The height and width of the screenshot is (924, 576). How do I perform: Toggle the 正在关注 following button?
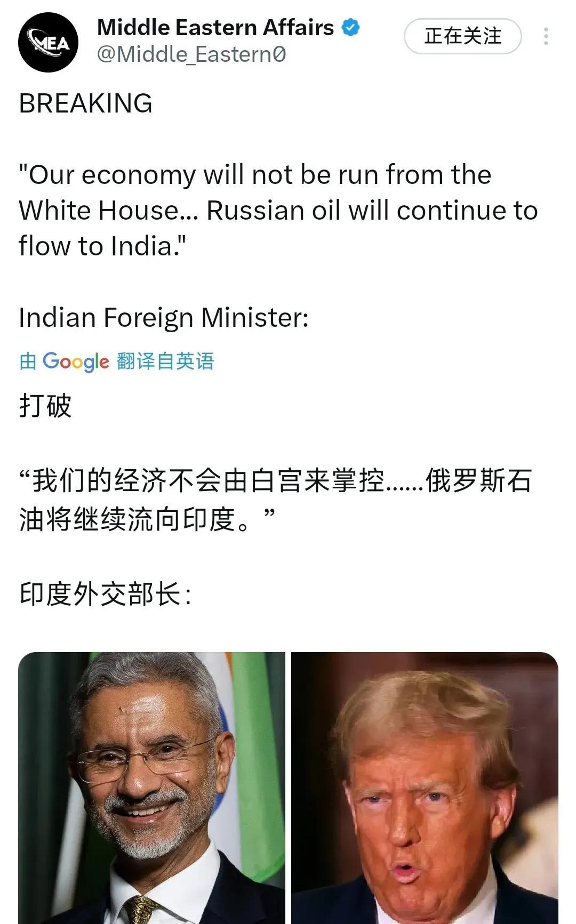point(462,36)
